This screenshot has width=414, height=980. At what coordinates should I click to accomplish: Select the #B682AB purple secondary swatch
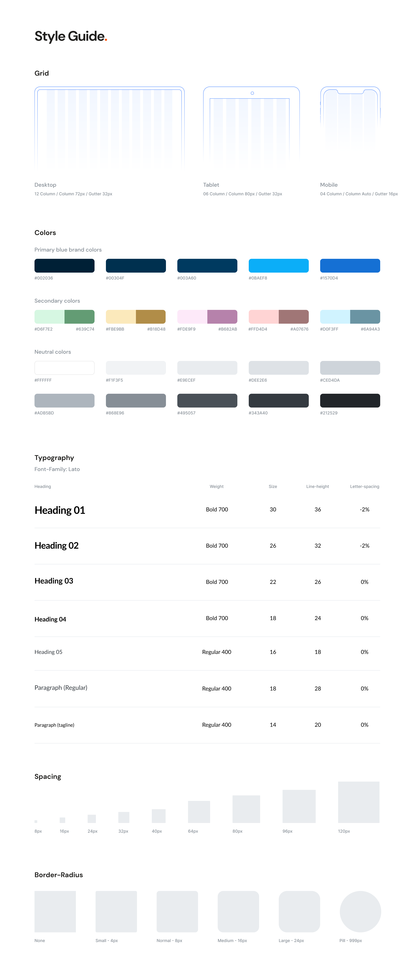click(x=222, y=317)
